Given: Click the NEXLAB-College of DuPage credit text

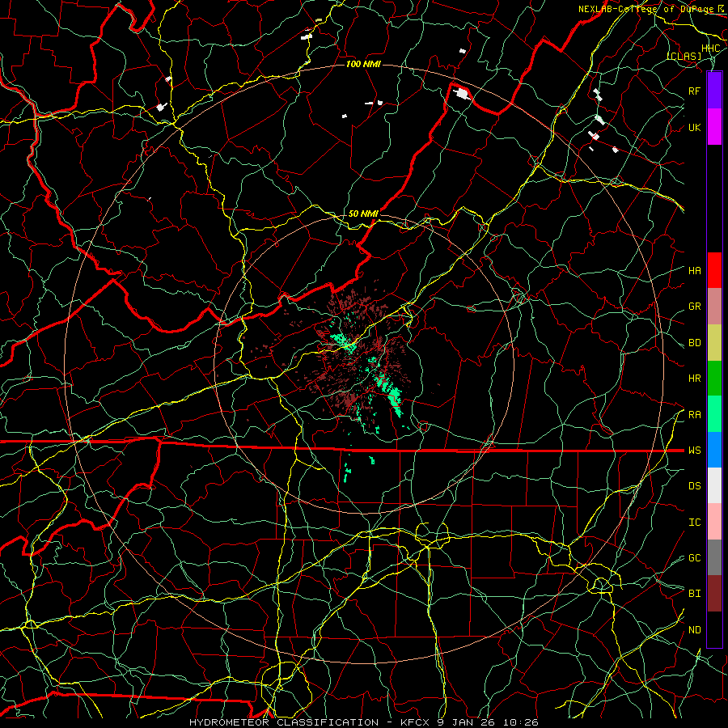Looking at the screenshot, I should (646, 9).
